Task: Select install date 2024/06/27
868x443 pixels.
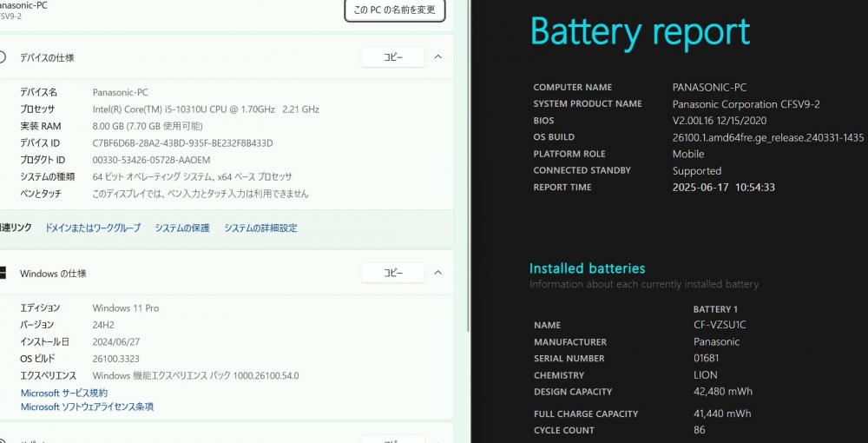Action: (x=116, y=342)
